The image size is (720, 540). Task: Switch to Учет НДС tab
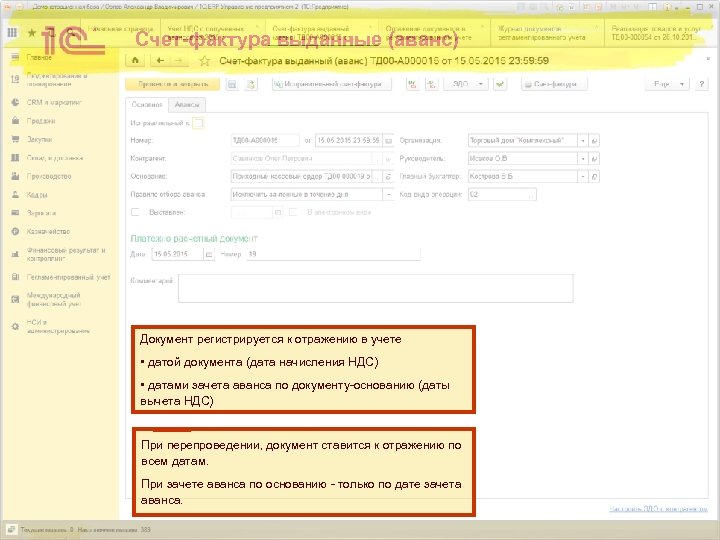point(213,33)
